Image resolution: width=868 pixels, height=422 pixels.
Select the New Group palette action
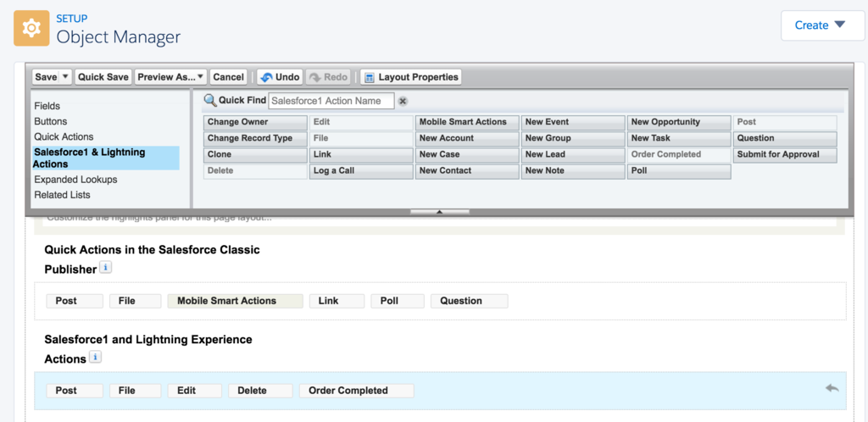tap(573, 138)
